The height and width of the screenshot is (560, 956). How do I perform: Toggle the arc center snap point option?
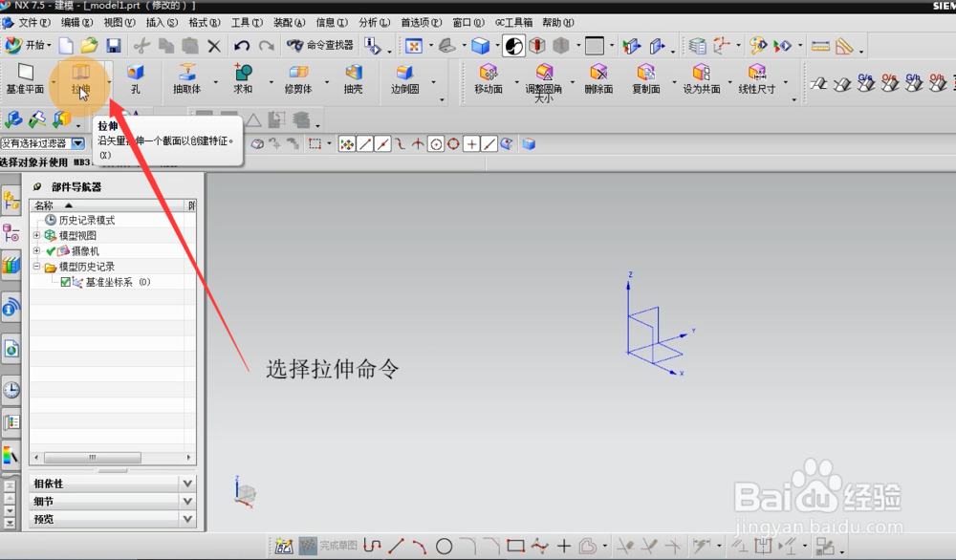pyautogui.click(x=436, y=143)
